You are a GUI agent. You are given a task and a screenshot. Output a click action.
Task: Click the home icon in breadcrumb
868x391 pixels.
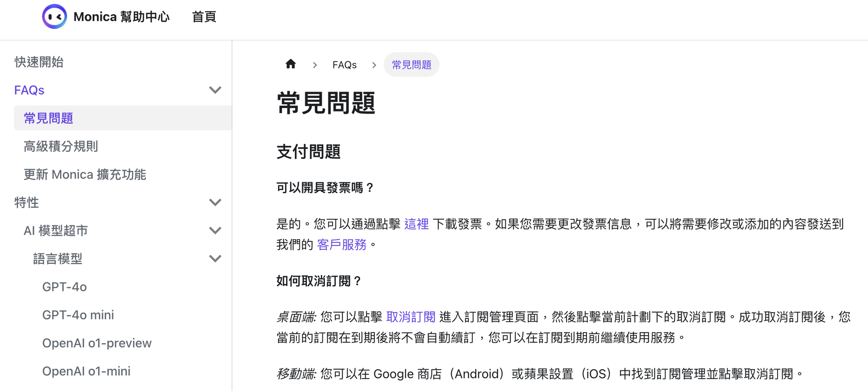tap(291, 64)
